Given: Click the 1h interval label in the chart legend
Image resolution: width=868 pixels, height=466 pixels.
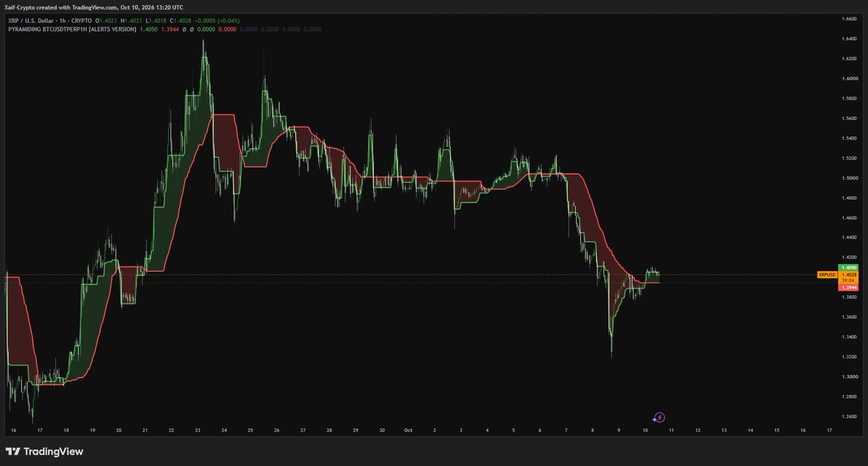Looking at the screenshot, I should tap(64, 21).
